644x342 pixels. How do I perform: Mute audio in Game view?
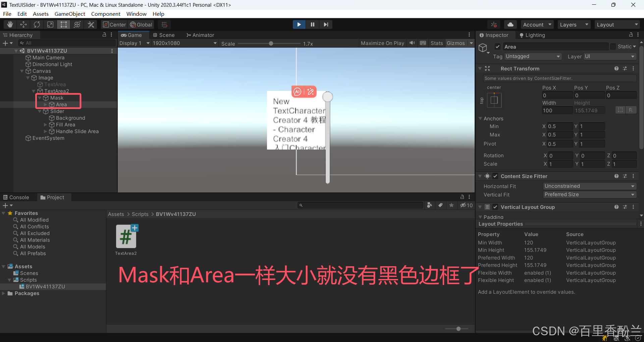coord(412,43)
